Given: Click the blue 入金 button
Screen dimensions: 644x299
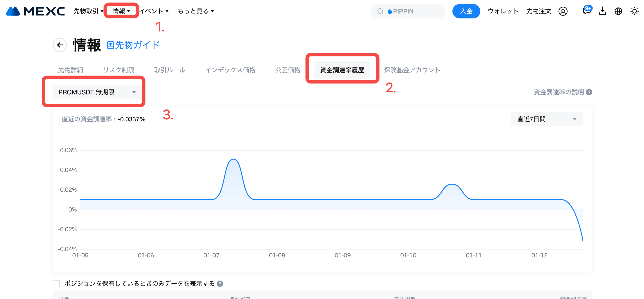Looking at the screenshot, I should (466, 11).
